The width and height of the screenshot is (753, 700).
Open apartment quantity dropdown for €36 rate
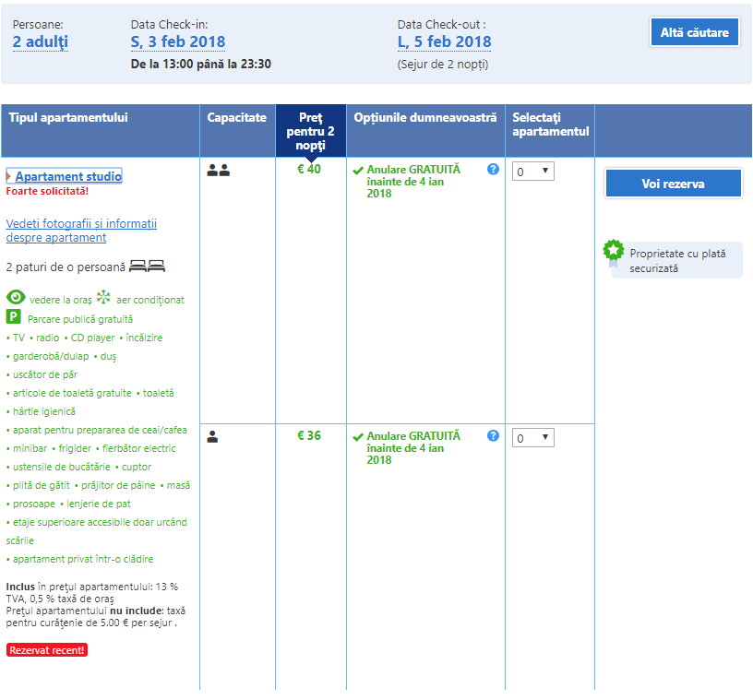pos(532,438)
